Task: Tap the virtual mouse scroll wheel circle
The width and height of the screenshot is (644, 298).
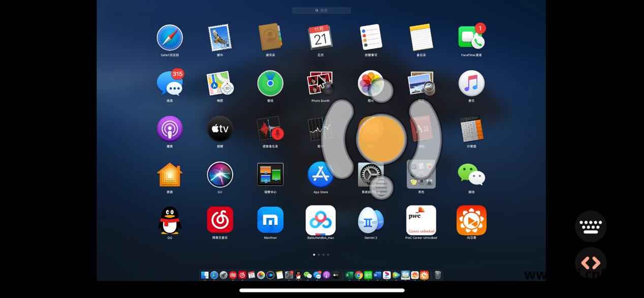Action: [x=381, y=187]
